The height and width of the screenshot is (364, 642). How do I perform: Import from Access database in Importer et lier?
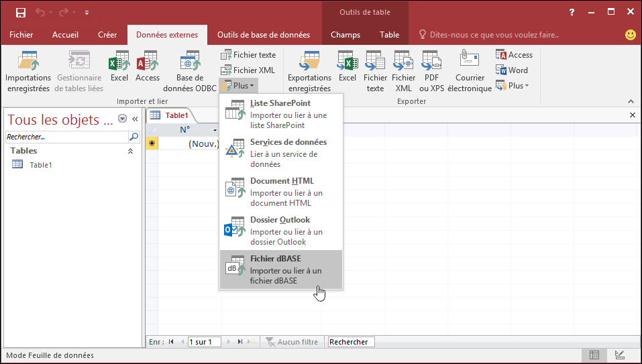[148, 66]
